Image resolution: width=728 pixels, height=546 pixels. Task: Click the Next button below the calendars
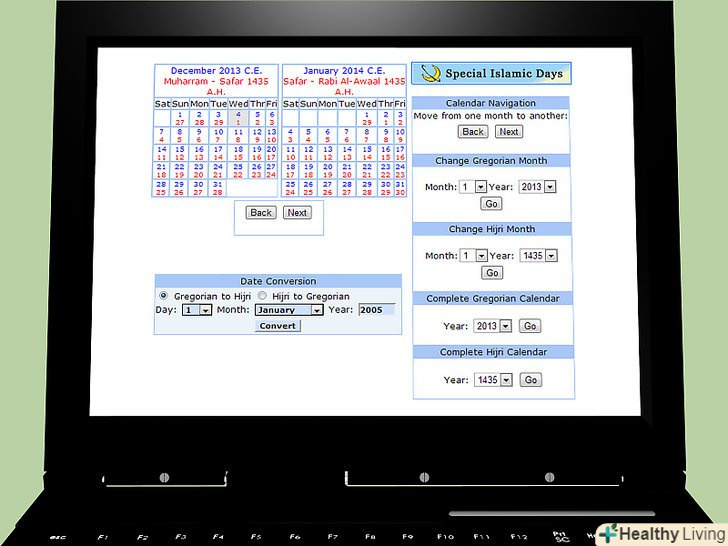(296, 212)
